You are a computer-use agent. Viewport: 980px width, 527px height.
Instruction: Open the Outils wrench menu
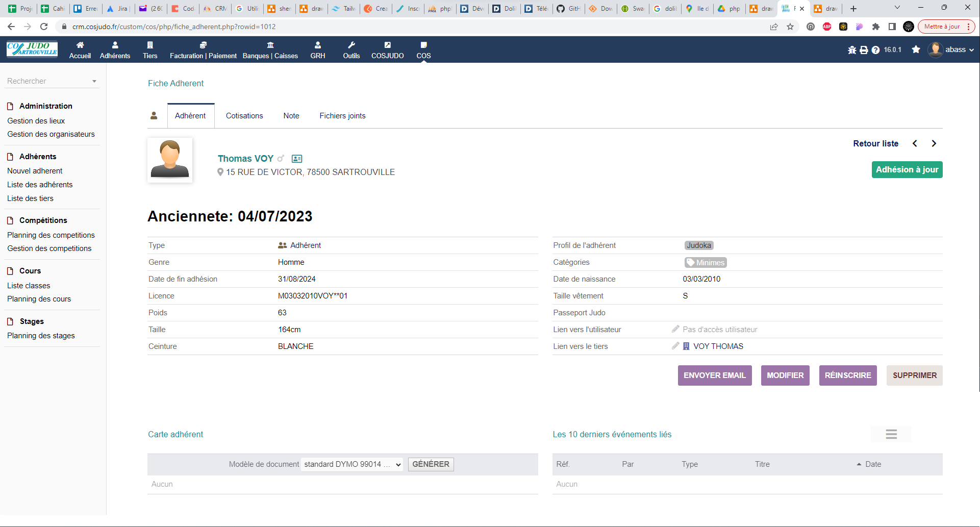coord(351,50)
